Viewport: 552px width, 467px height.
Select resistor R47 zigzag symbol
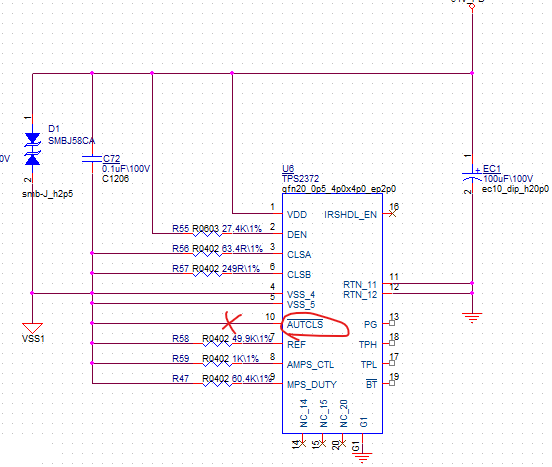(x=217, y=383)
